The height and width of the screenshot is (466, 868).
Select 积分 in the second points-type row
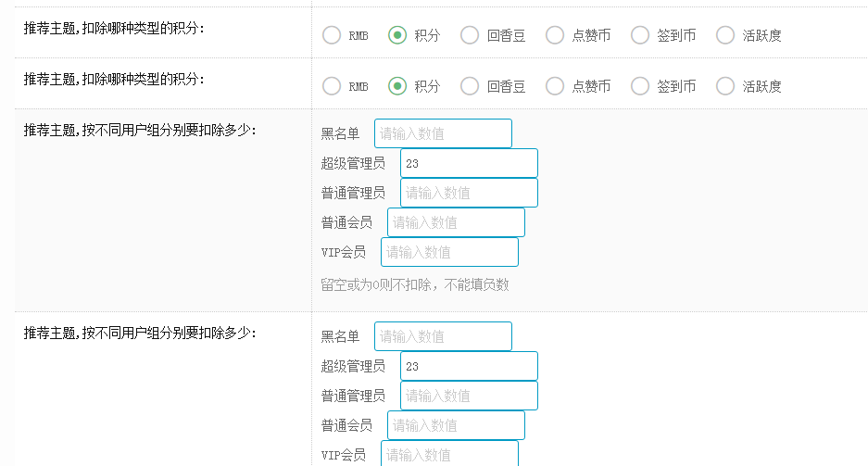click(398, 86)
